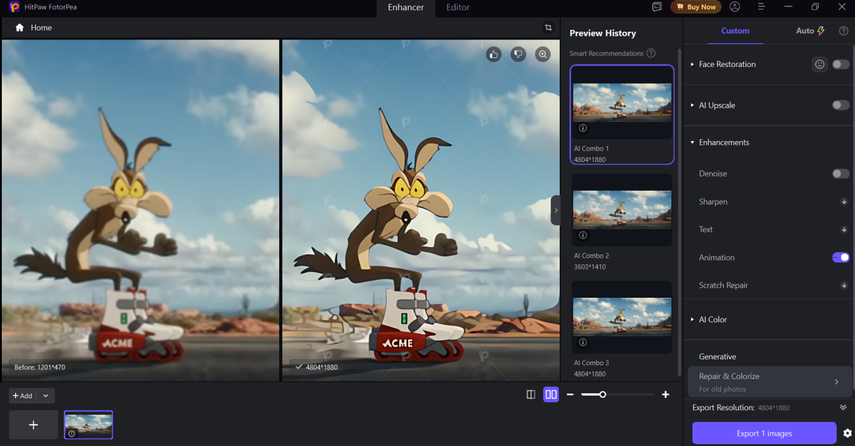Give thumbs up on enhanced preview
The image size is (855, 446).
point(493,54)
